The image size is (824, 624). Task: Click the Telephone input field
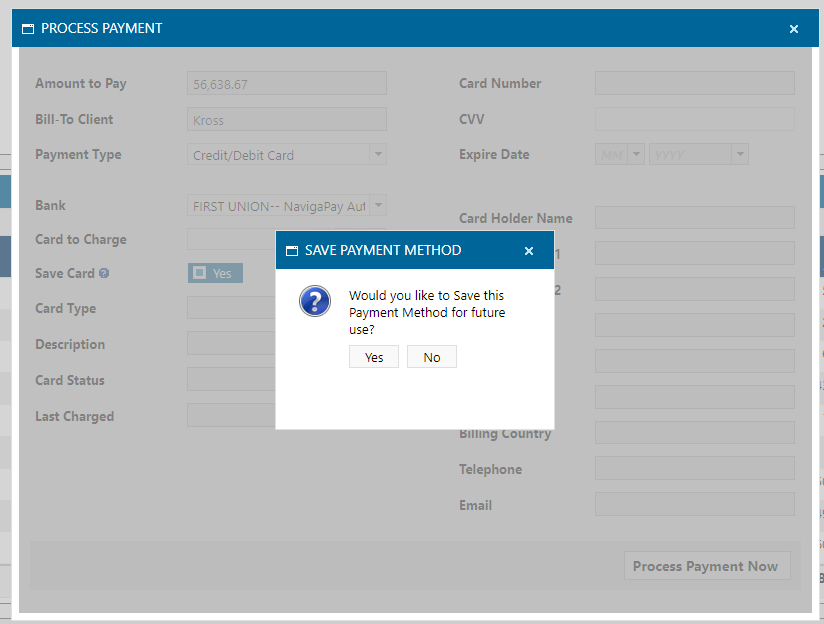click(694, 469)
